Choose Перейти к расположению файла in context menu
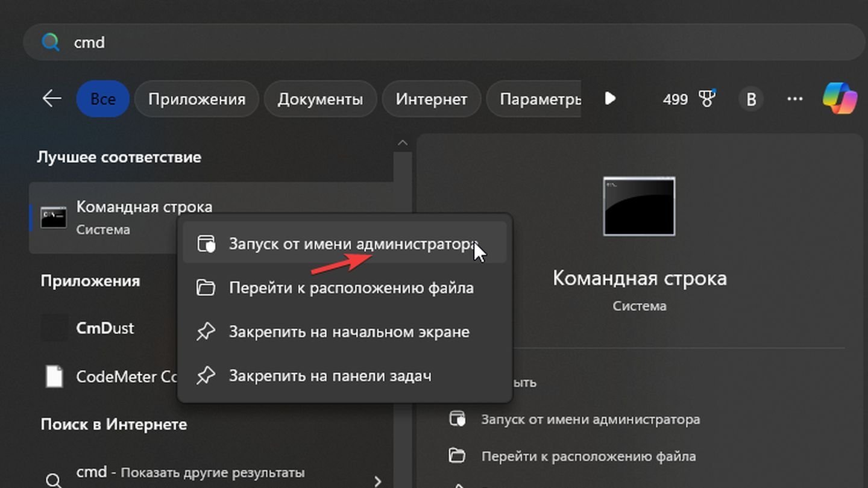Image resolution: width=868 pixels, height=488 pixels. click(345, 287)
